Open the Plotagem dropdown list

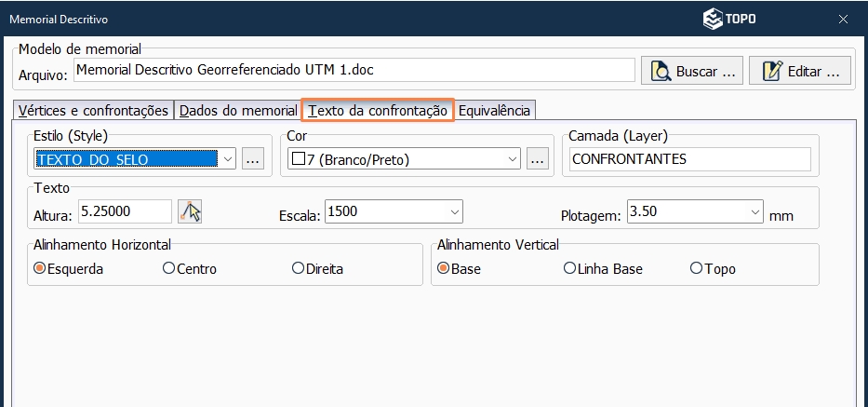click(x=754, y=211)
